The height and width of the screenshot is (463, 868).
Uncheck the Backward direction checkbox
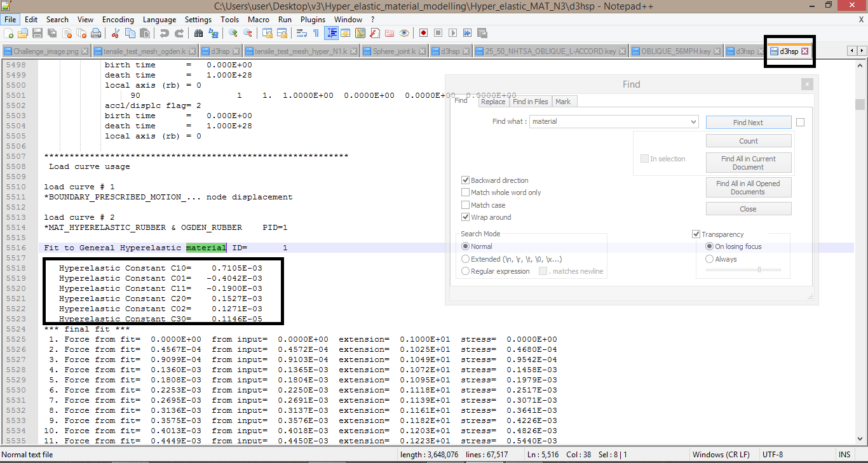[x=466, y=180]
